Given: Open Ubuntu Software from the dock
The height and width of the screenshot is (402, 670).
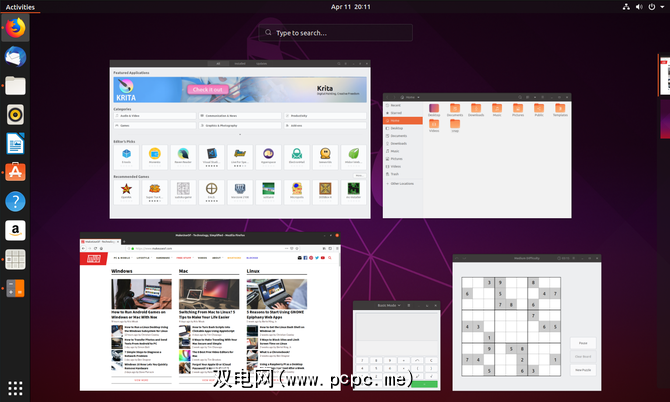Looking at the screenshot, I should pos(16,173).
